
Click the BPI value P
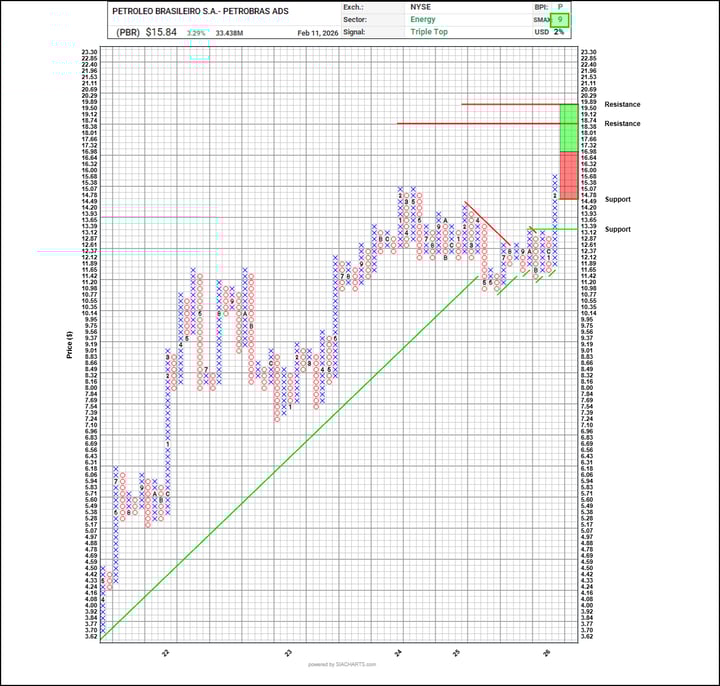coord(560,7)
